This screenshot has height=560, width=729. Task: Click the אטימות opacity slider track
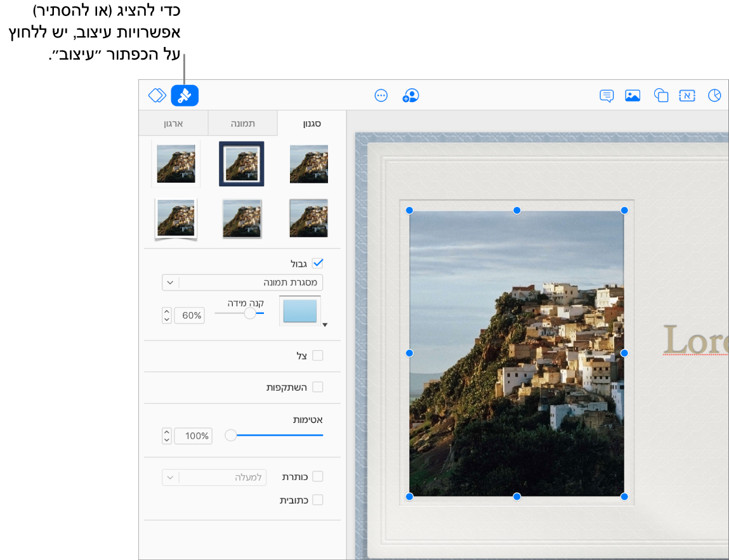[x=279, y=435]
